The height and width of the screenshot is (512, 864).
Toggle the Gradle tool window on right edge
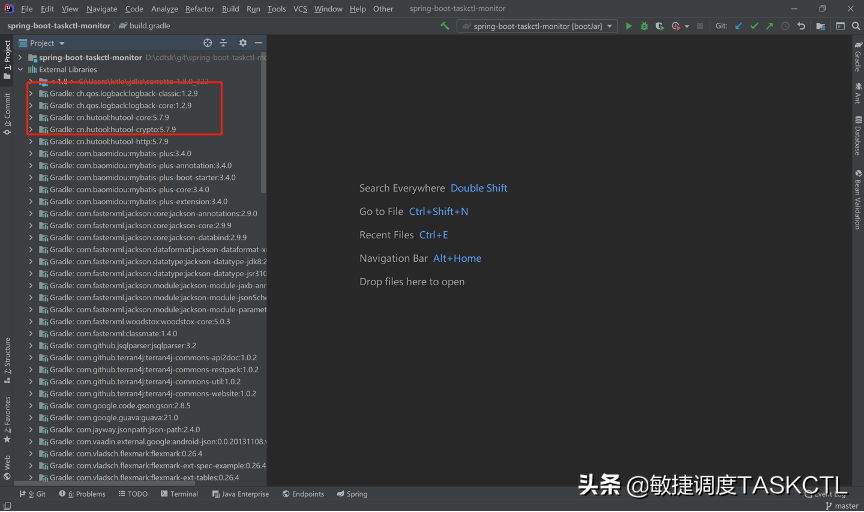[x=858, y=56]
